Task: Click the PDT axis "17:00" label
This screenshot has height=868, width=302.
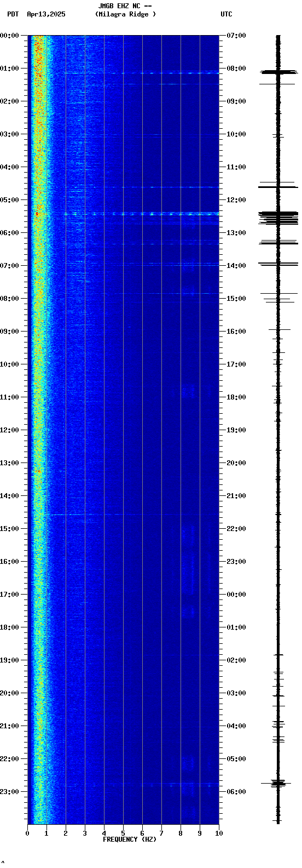Action: click(x=9, y=595)
